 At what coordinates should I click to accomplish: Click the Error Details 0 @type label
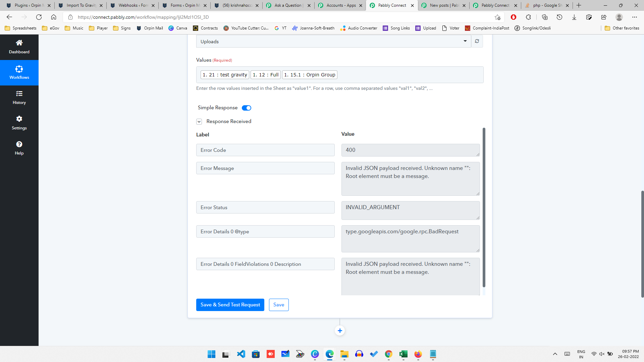tap(265, 232)
